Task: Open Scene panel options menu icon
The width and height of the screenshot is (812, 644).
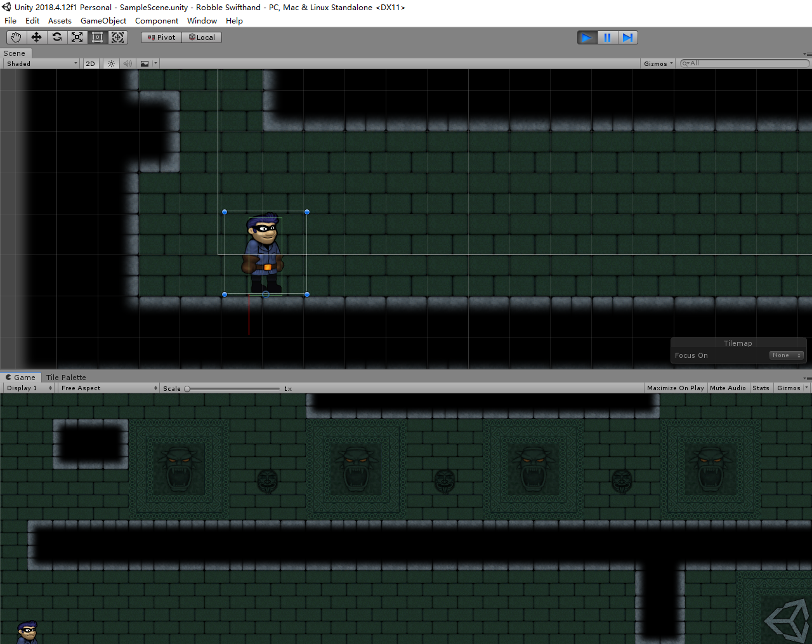Action: click(807, 54)
